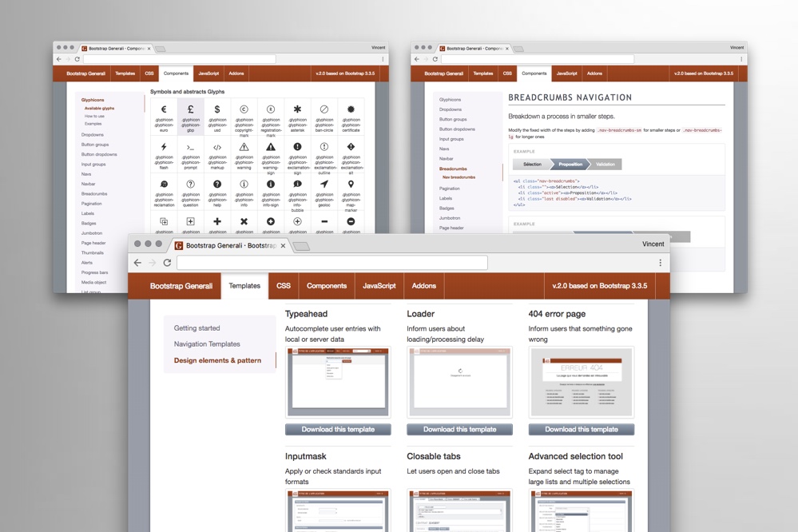Open Components in the front window navbar

327,286
